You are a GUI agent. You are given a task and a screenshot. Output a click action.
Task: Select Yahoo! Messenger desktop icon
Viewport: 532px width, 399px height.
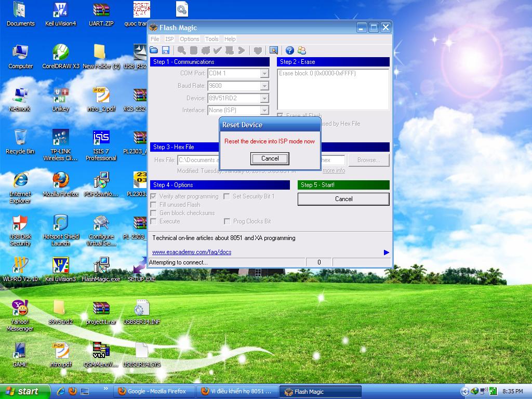[20, 315]
